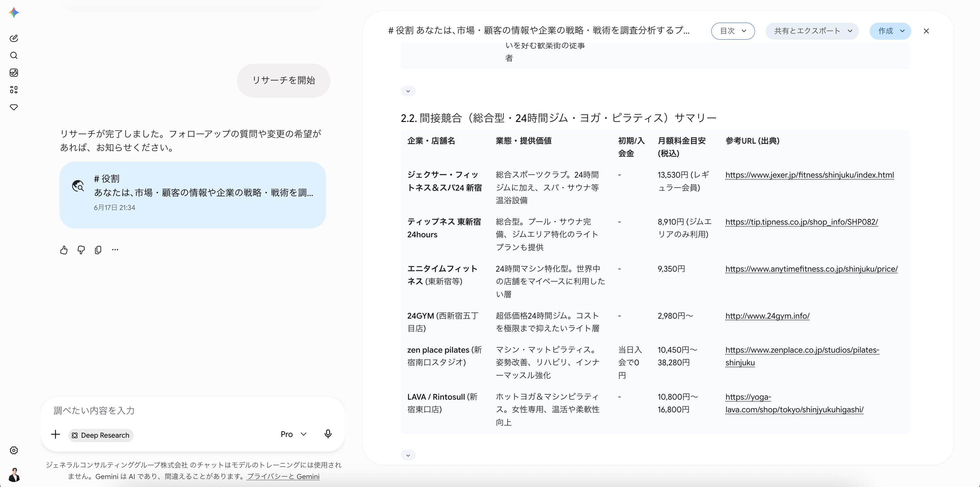Open the four-shape apps icon in sidebar
The height and width of the screenshot is (487, 980).
14,90
